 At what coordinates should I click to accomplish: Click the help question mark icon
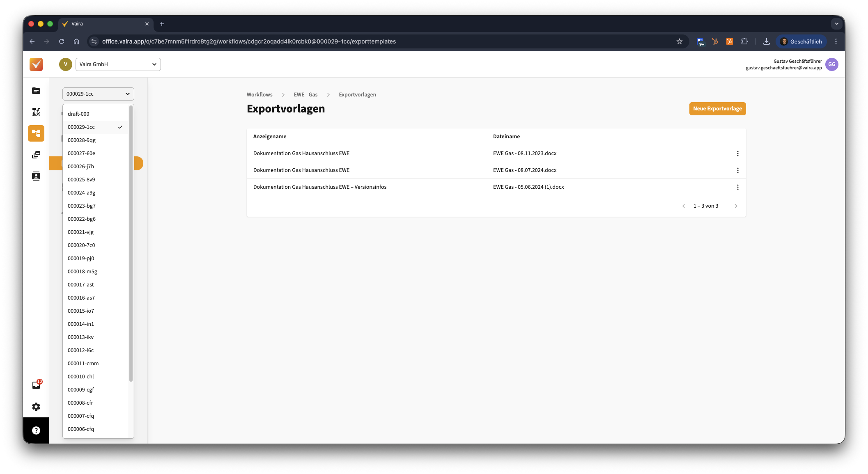click(36, 430)
